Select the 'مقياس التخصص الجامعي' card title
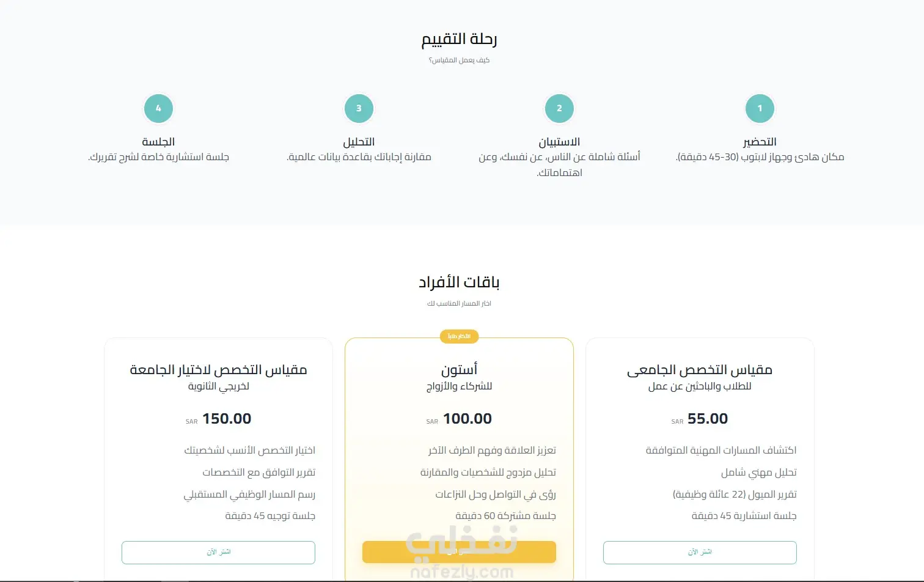 click(x=700, y=370)
